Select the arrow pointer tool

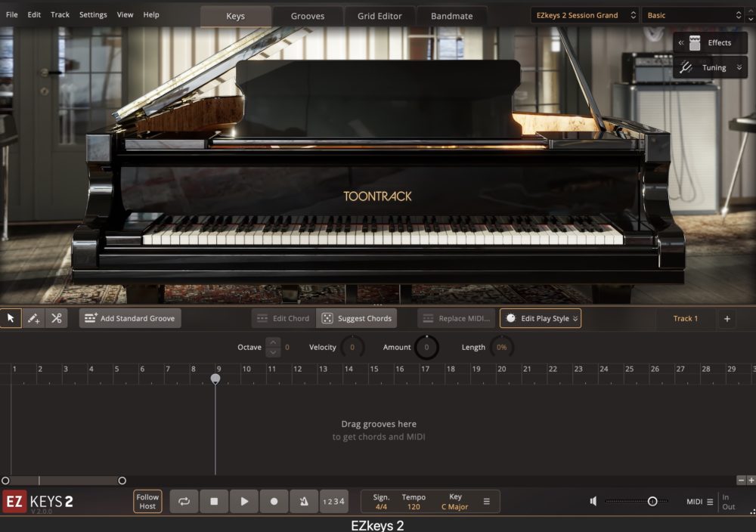[11, 318]
